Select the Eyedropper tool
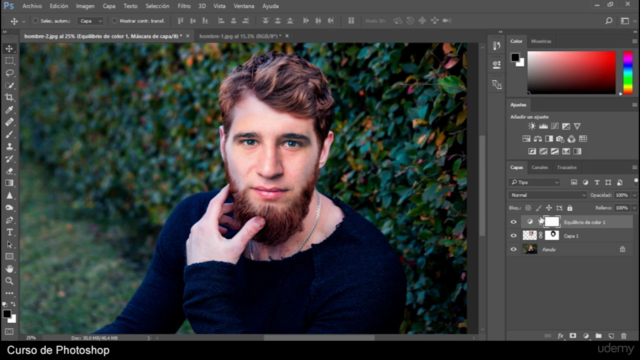Image resolution: width=640 pixels, height=360 pixels. (9, 110)
